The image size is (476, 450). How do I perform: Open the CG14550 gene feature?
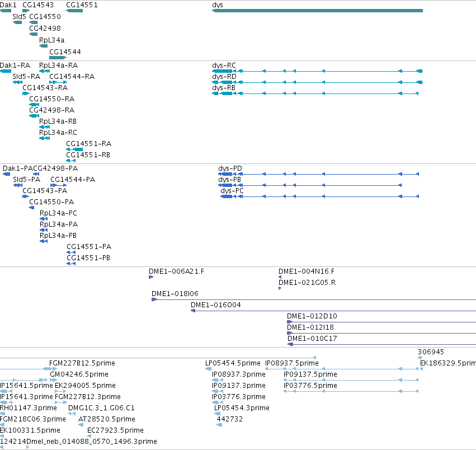tap(34, 22)
